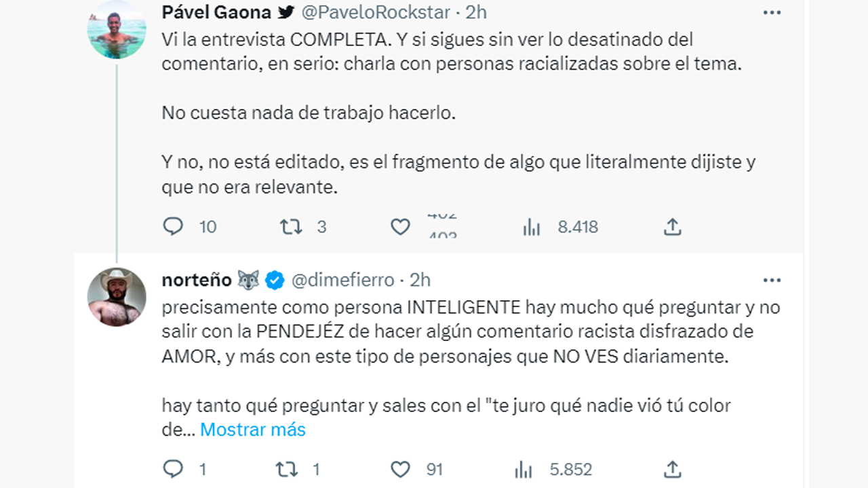Open norteño's profile picture
This screenshot has width=868, height=488.
pyautogui.click(x=117, y=296)
